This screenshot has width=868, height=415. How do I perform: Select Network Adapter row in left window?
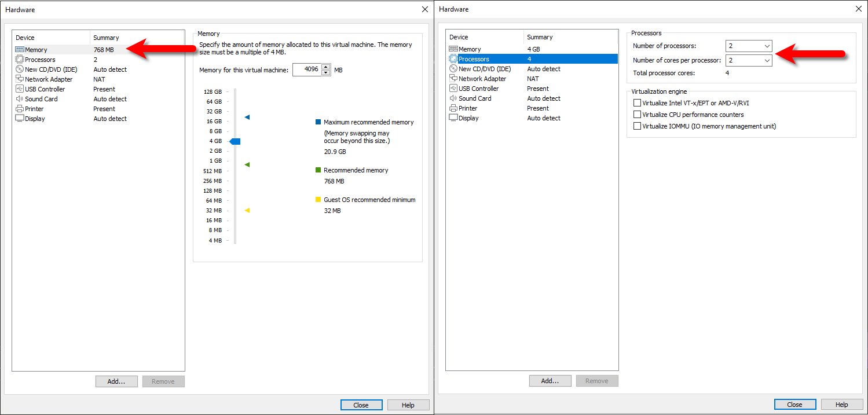[x=98, y=79]
